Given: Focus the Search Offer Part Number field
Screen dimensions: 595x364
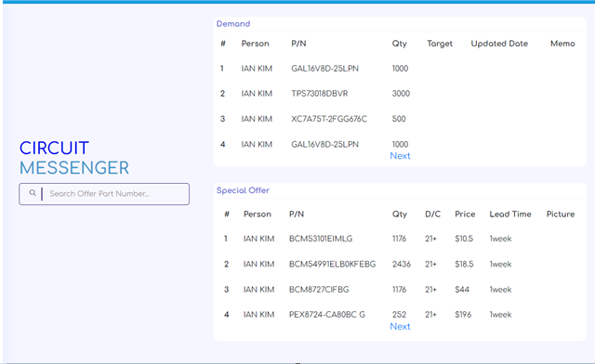Looking at the screenshot, I should click(x=104, y=194).
